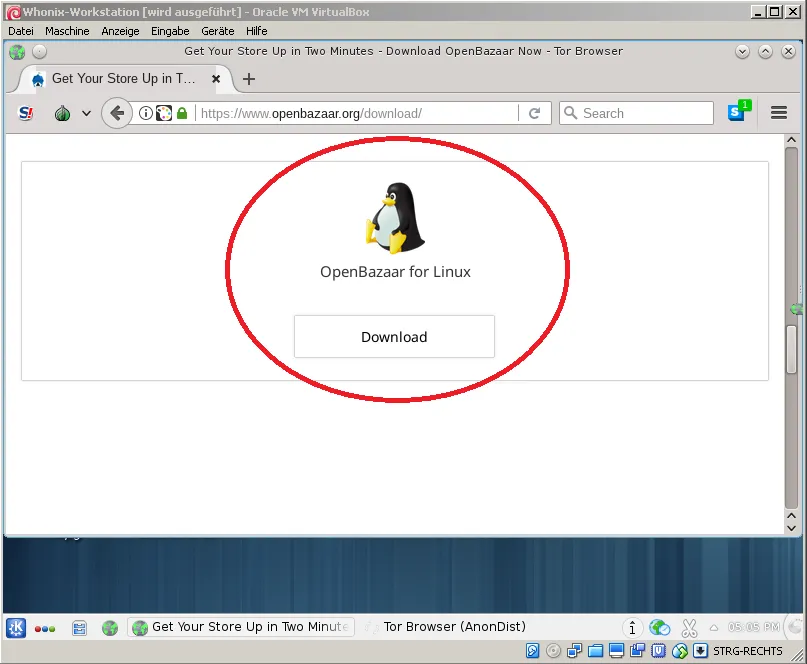Open the hamburger browser menu

coord(779,113)
